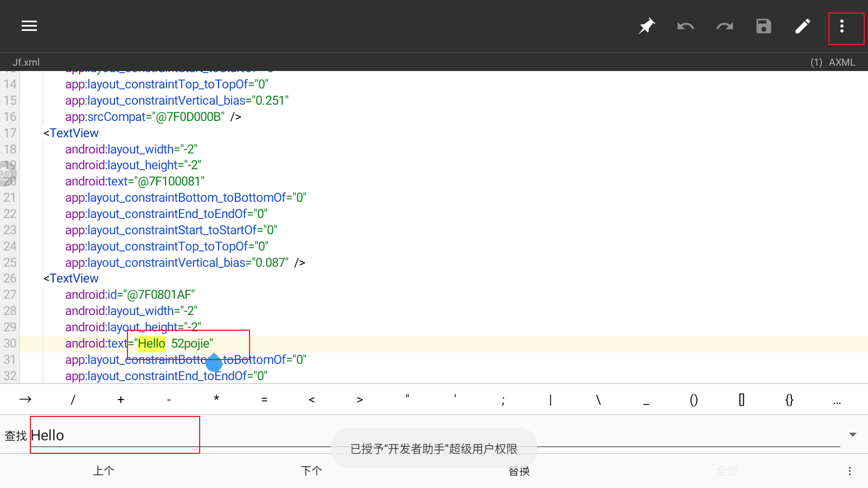Click constraintTop_toTopOf on line 14
Viewport: 868px width, 488px height.
[167, 85]
